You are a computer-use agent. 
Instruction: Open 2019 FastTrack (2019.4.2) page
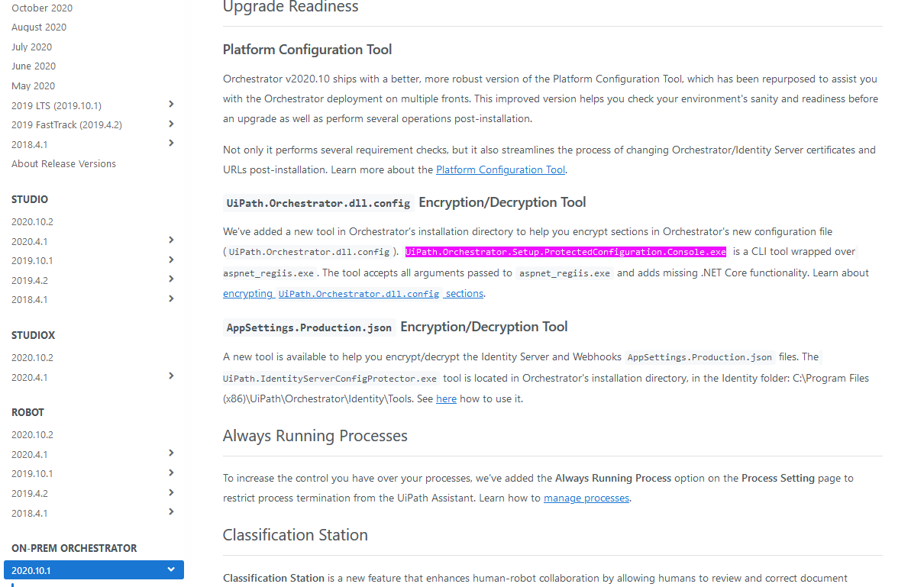(66, 124)
